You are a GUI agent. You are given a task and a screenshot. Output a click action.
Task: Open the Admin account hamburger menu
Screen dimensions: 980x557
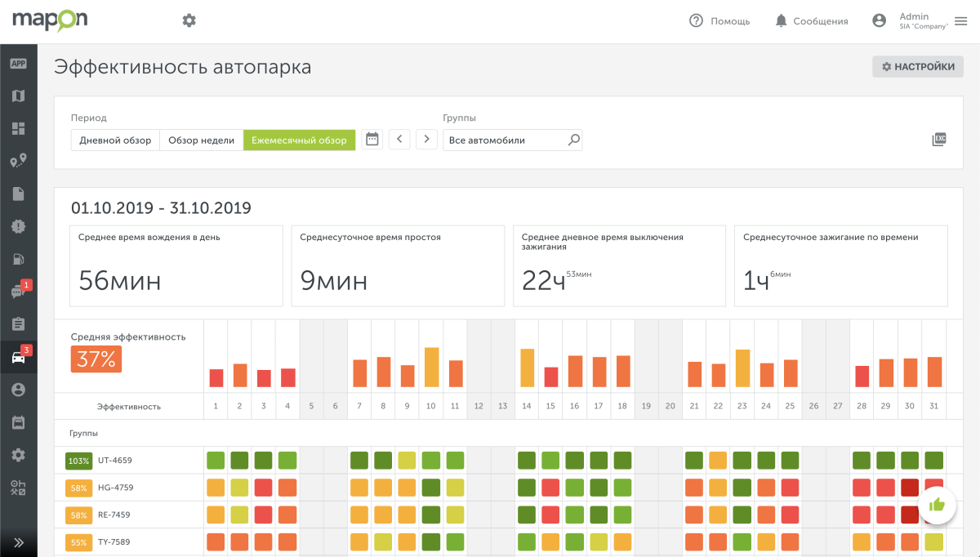[960, 21]
